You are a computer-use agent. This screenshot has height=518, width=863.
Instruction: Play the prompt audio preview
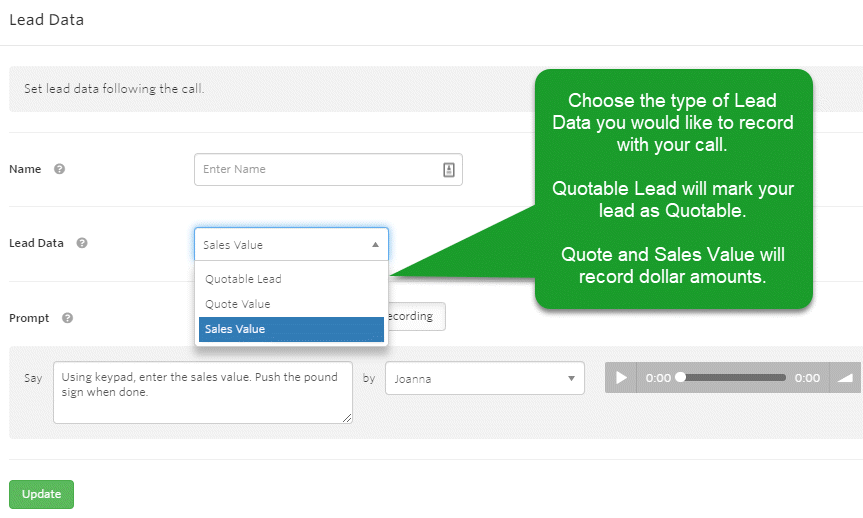pos(621,378)
